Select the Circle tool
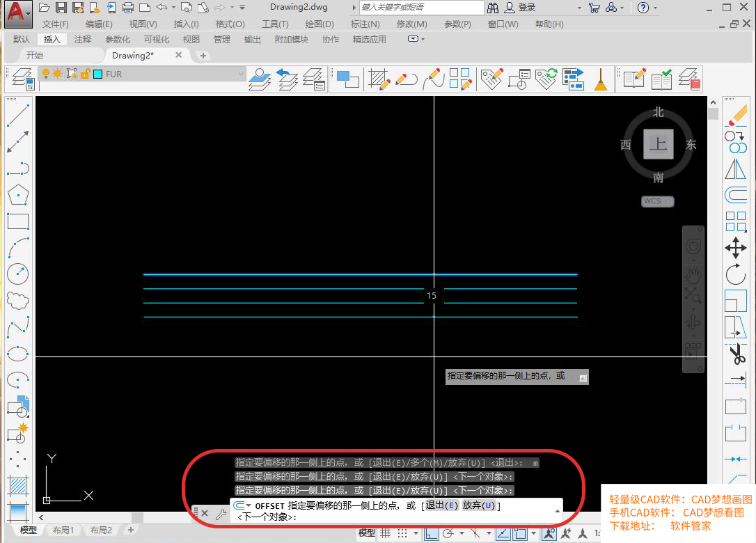The height and width of the screenshot is (543, 756). [x=18, y=274]
